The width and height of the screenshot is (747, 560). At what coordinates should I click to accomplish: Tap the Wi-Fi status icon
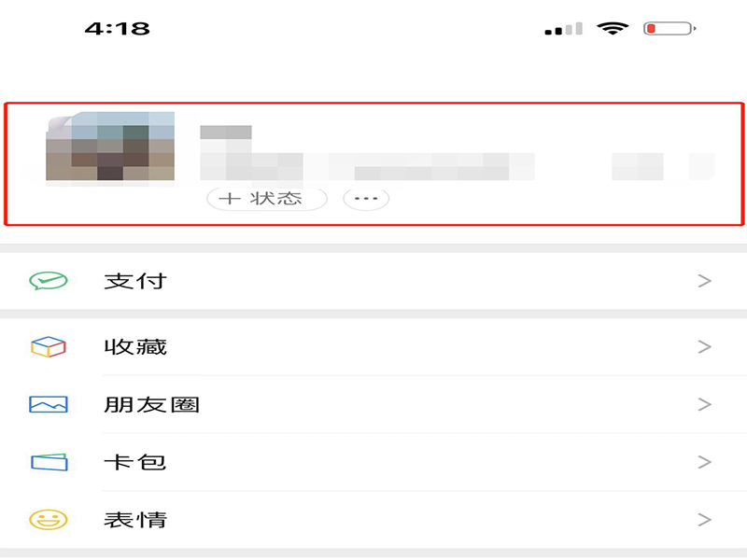pyautogui.click(x=613, y=29)
